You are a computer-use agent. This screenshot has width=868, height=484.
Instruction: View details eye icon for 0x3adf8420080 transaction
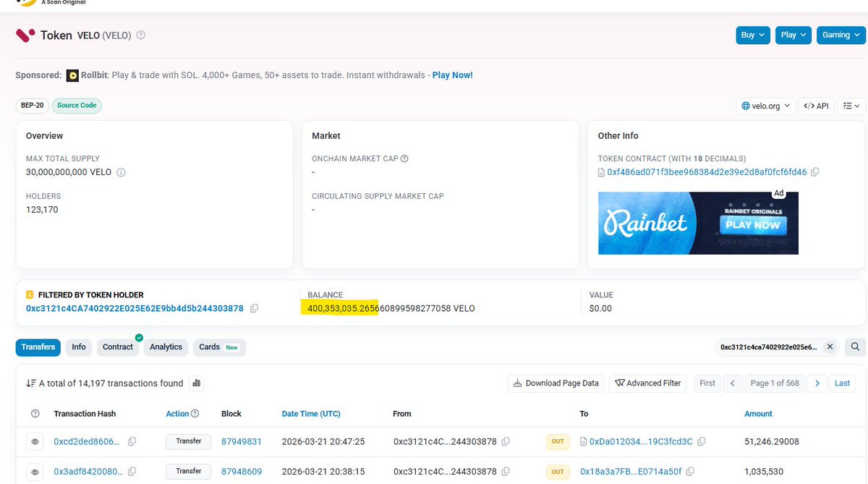[x=35, y=472]
